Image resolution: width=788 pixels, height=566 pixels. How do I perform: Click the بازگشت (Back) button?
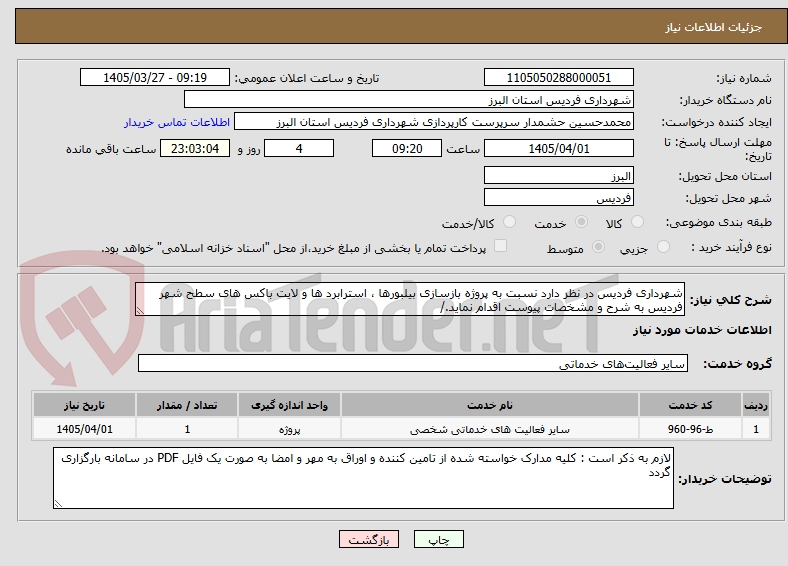(369, 539)
